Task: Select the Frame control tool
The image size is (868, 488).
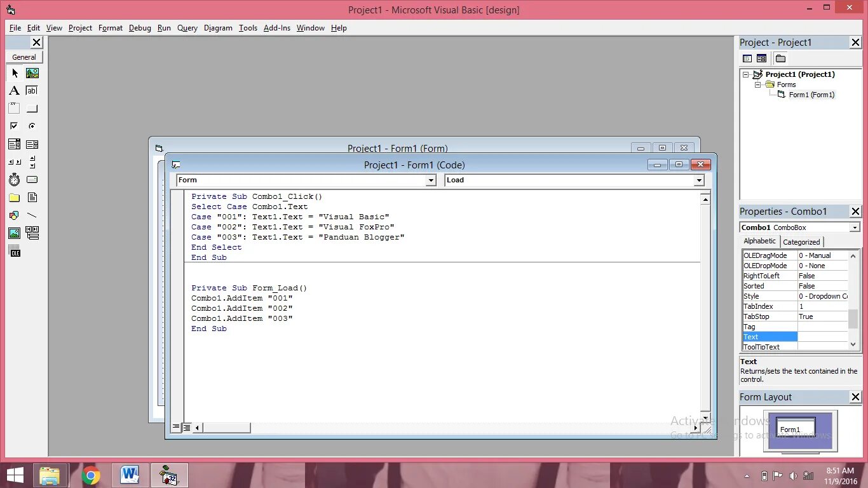Action: [x=15, y=109]
